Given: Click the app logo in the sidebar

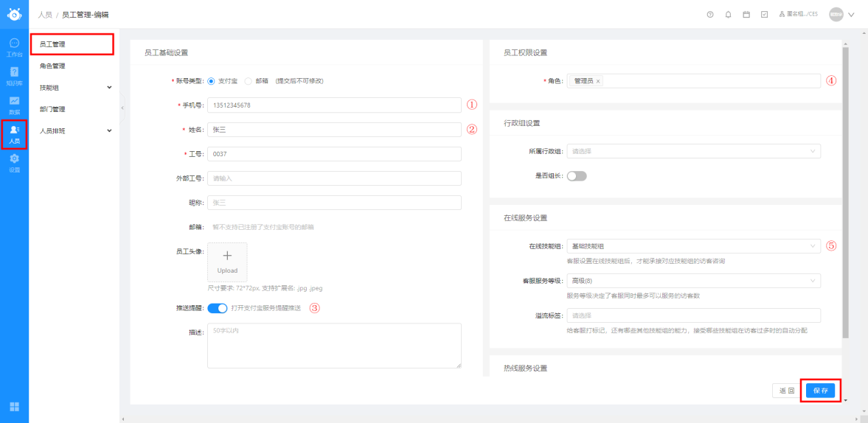Looking at the screenshot, I should [x=15, y=15].
